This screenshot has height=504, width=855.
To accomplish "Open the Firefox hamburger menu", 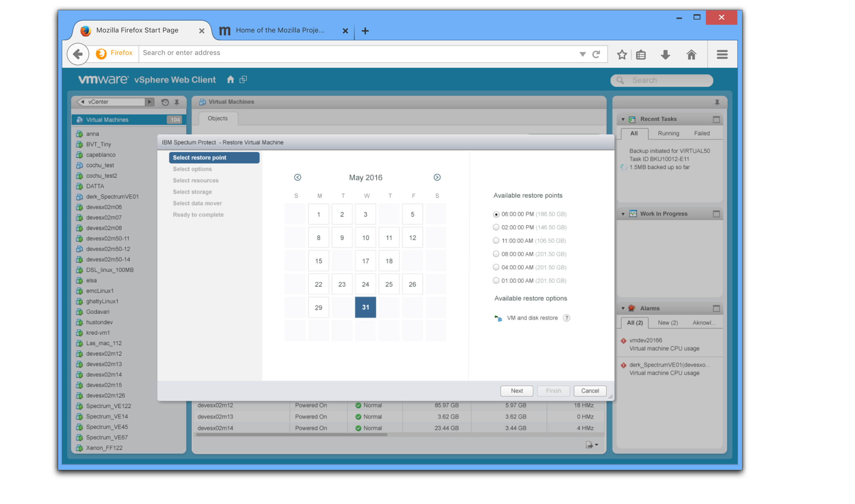I will tap(722, 54).
